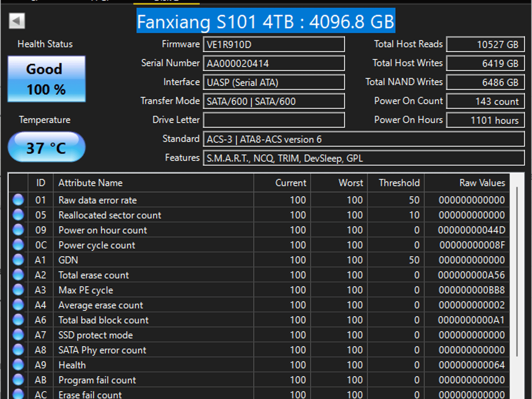Select the Total erase count attribute name
Viewport: 532px width, 399px height.
point(94,275)
